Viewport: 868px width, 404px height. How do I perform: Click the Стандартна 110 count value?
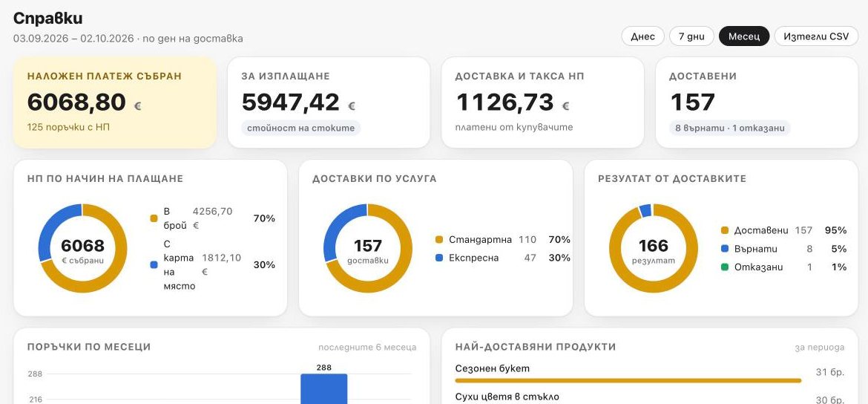(527, 240)
